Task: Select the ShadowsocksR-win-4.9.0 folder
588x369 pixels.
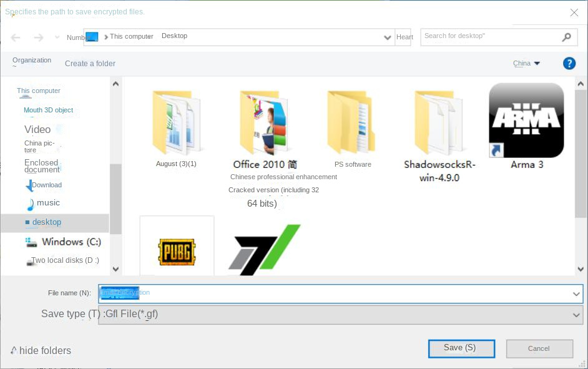Action: click(x=439, y=123)
